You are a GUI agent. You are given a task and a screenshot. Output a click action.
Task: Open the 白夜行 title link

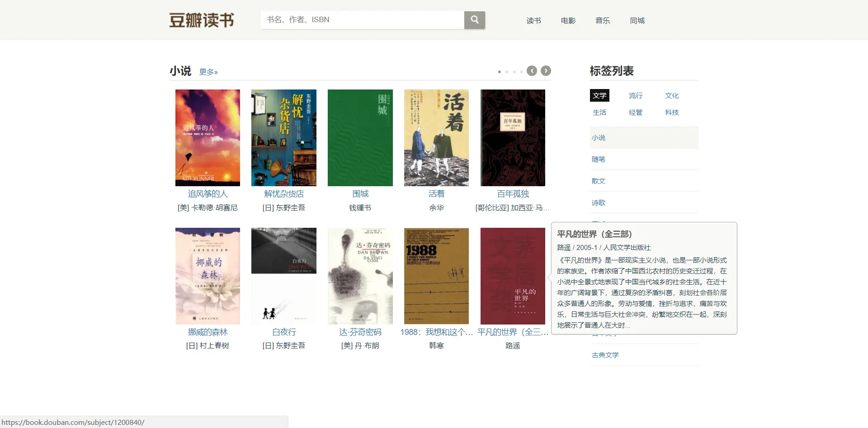[x=284, y=332]
